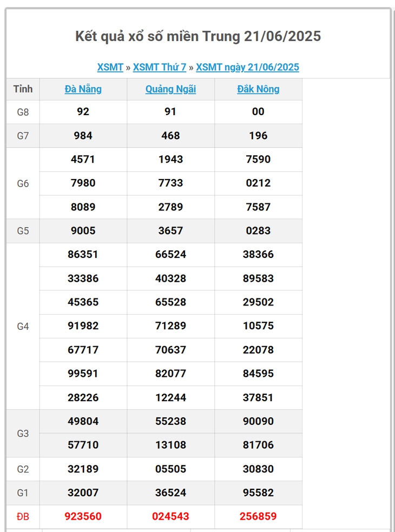The image size is (395, 532).
Task: Select Quảng Ngãi special prize 024543
Action: click(171, 516)
